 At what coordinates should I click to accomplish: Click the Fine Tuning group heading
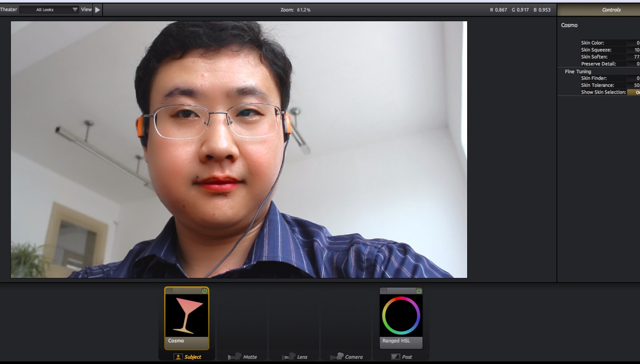pyautogui.click(x=578, y=71)
